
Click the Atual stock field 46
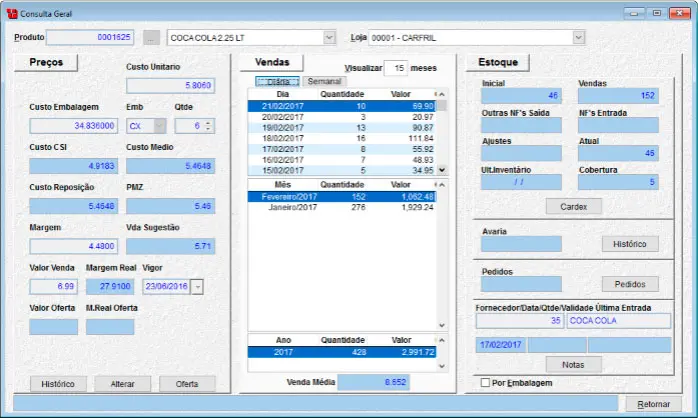pos(618,153)
